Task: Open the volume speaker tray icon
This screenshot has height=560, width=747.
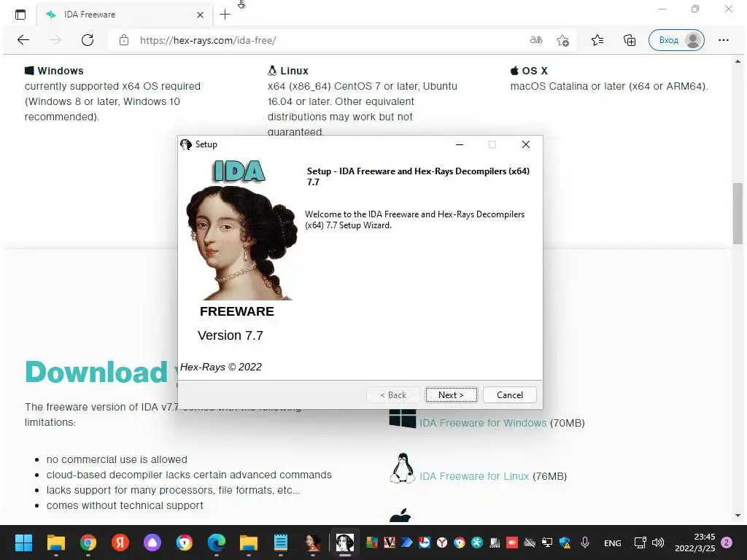Action: click(x=658, y=542)
